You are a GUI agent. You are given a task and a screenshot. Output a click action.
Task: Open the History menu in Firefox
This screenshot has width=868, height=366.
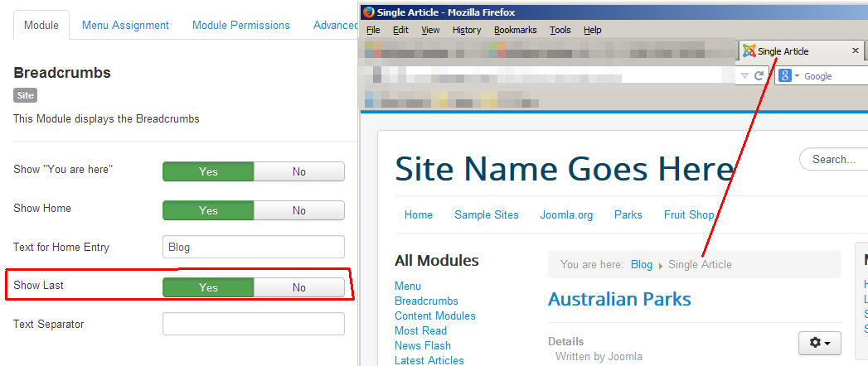point(466,30)
